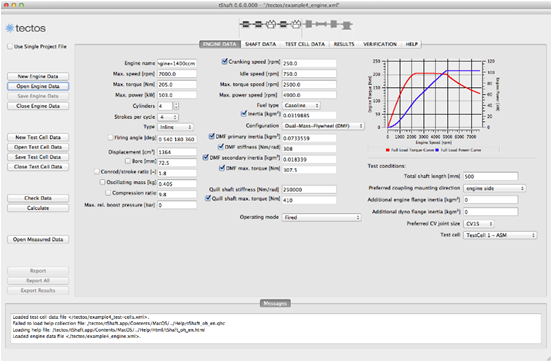Click Max. rel. boost pressure field
This screenshot has width=552, height=362.
coord(177,205)
